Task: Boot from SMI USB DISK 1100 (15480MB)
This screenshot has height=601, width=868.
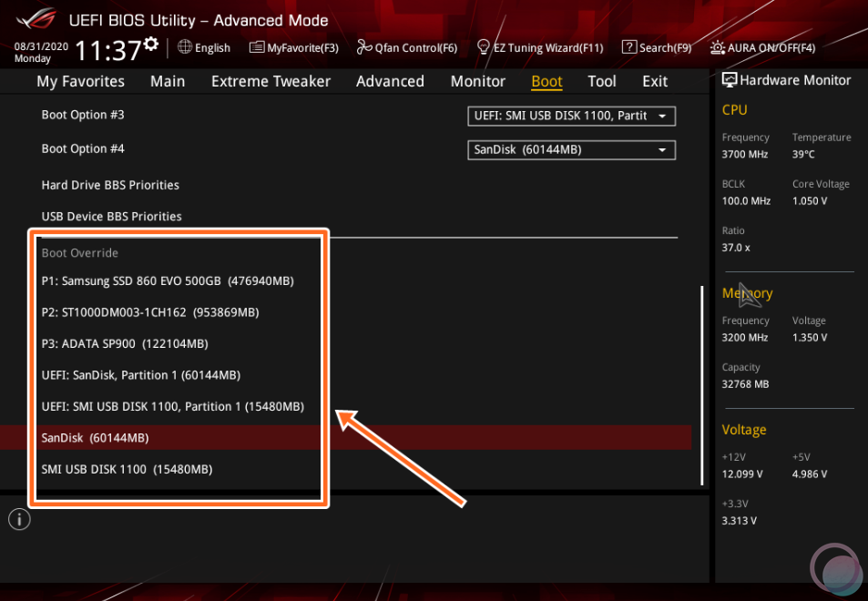Action: (x=127, y=469)
